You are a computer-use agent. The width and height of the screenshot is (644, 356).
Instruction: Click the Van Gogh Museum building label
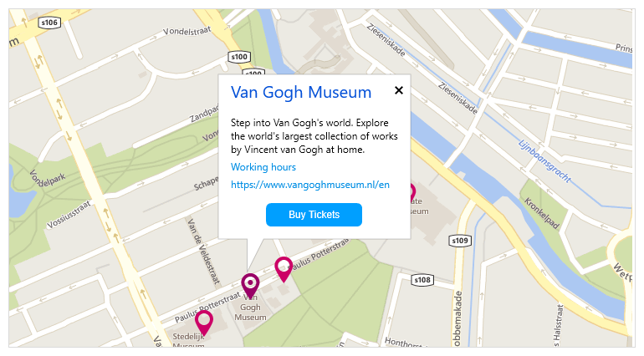pyautogui.click(x=250, y=308)
